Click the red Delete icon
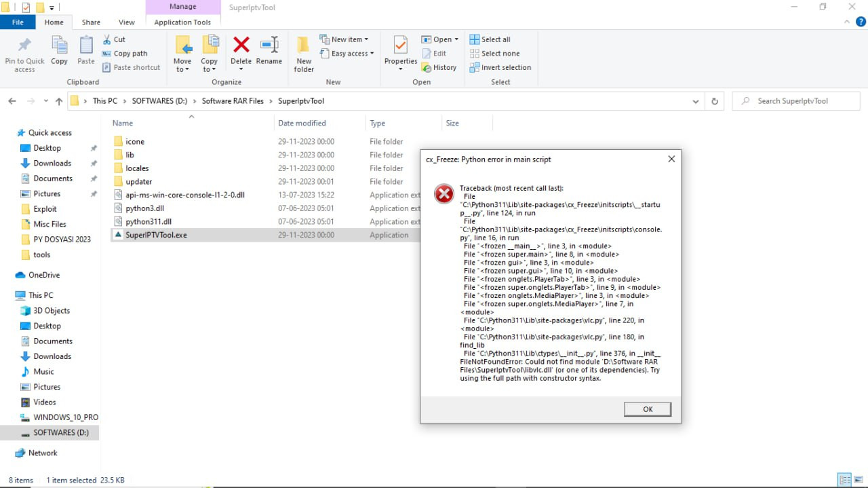This screenshot has width=868, height=488. tap(241, 45)
